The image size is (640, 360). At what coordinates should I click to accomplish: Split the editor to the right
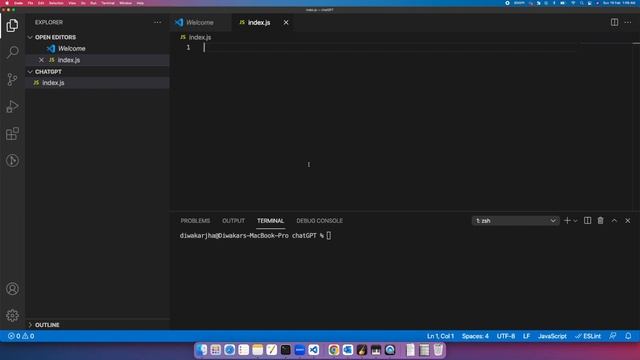(x=614, y=22)
